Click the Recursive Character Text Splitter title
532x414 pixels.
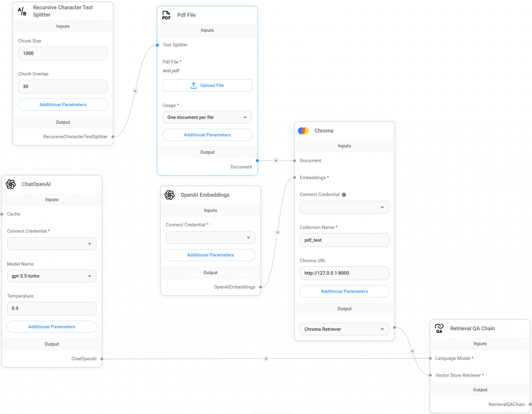tap(63, 11)
